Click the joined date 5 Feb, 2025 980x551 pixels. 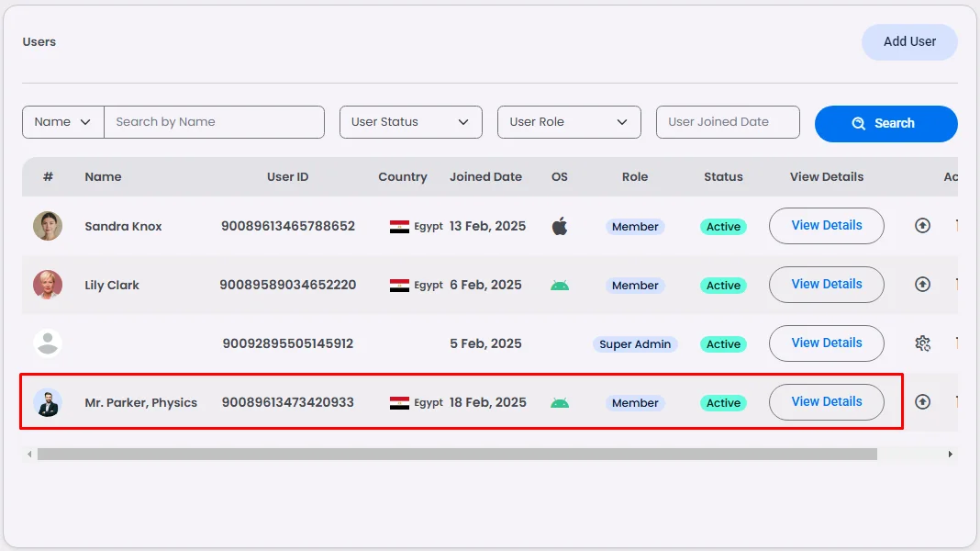[x=485, y=343]
